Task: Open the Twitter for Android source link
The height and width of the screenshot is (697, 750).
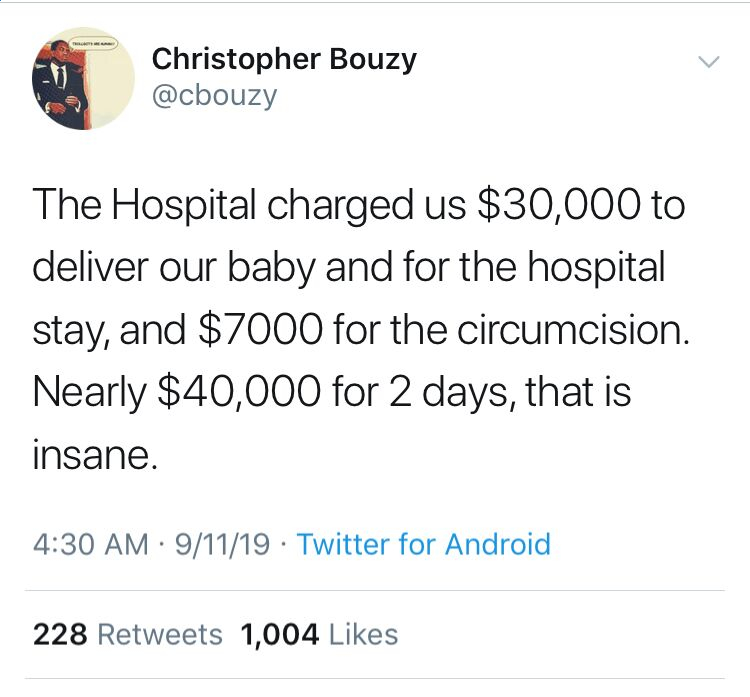Action: (x=423, y=544)
